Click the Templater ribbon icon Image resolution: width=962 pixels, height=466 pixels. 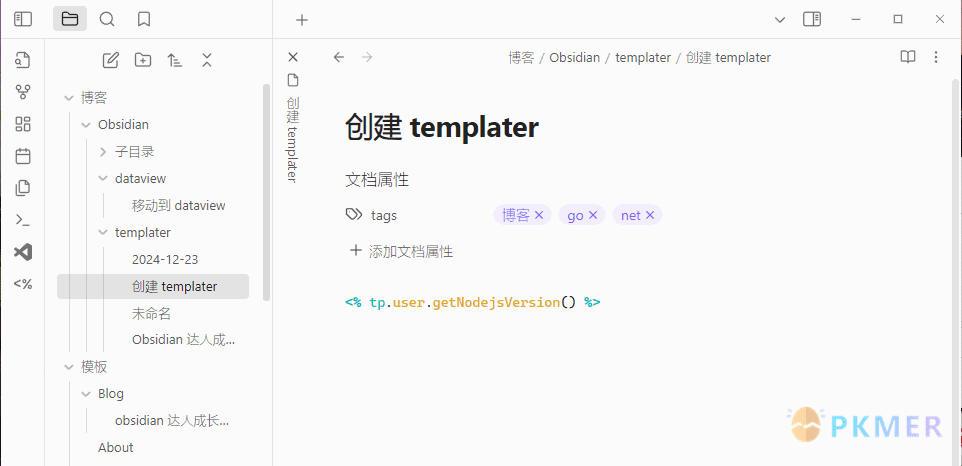tap(23, 284)
